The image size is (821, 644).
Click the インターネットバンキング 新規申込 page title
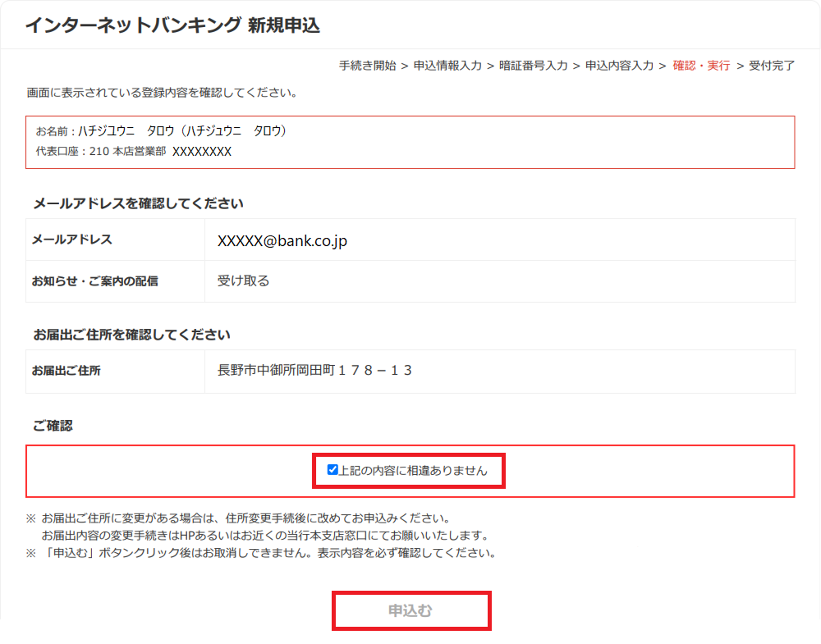coord(172,26)
